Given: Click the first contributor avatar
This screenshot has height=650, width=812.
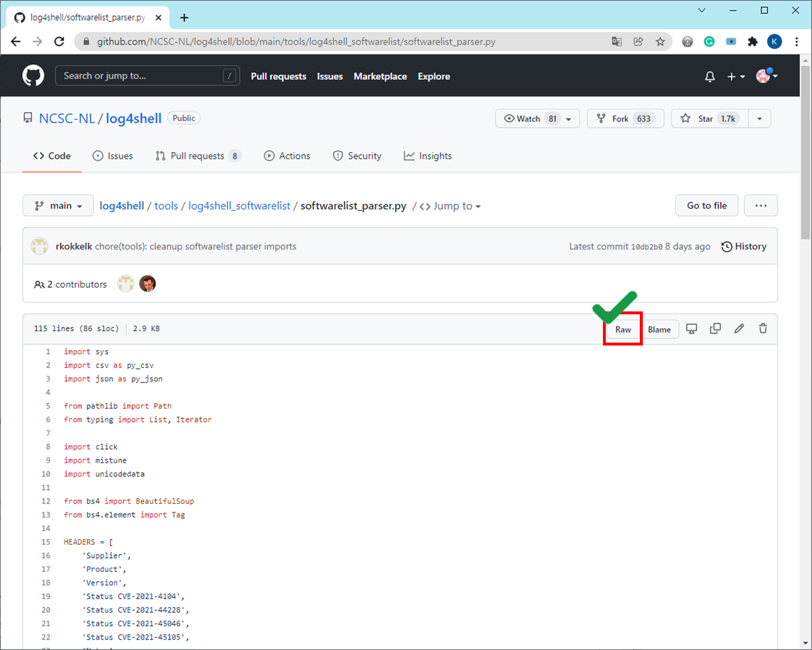Looking at the screenshot, I should coord(125,284).
